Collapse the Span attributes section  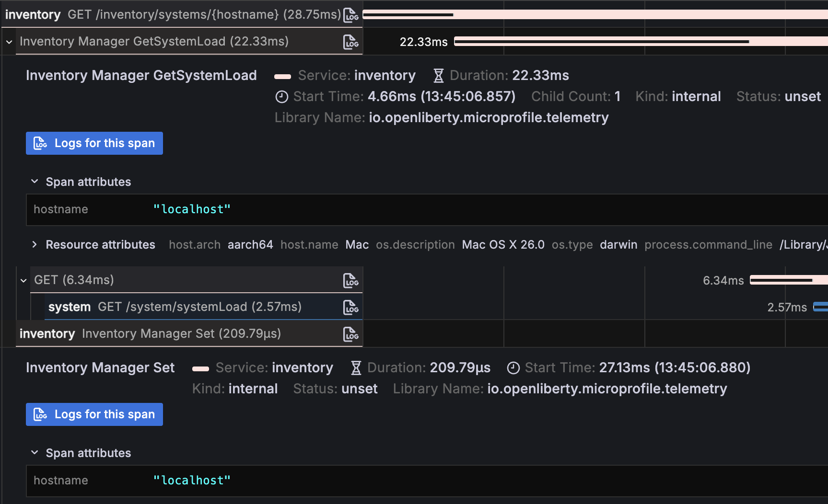[34, 181]
